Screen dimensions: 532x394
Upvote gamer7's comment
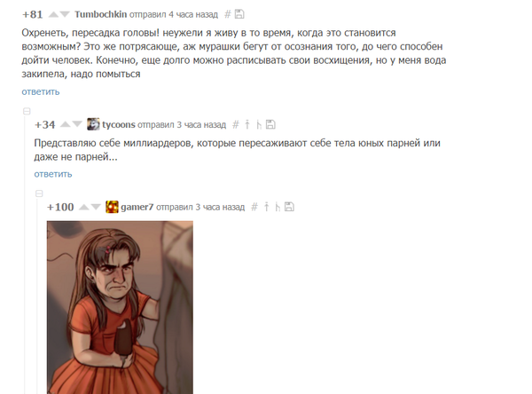(x=84, y=207)
